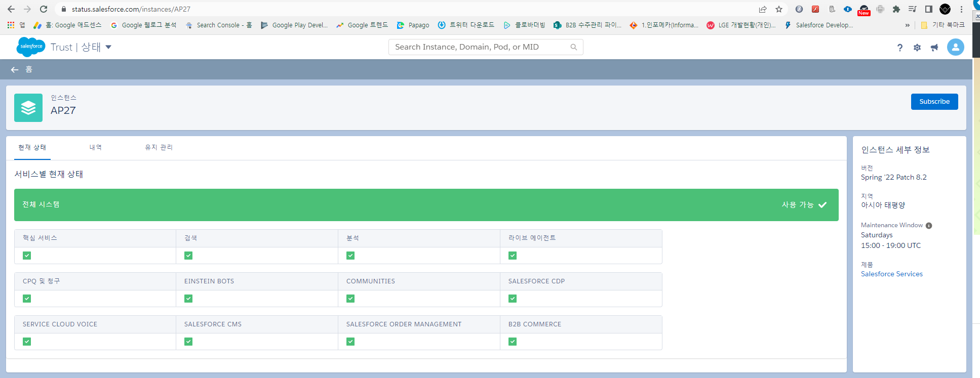Image resolution: width=980 pixels, height=378 pixels.
Task: Open Google 트렌드 bookmark
Action: [x=362, y=25]
